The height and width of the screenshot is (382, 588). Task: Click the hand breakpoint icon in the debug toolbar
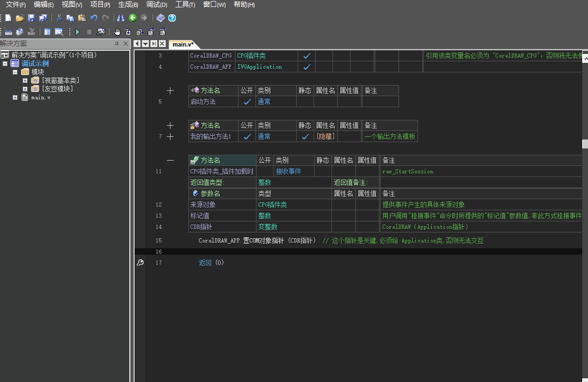point(117,32)
